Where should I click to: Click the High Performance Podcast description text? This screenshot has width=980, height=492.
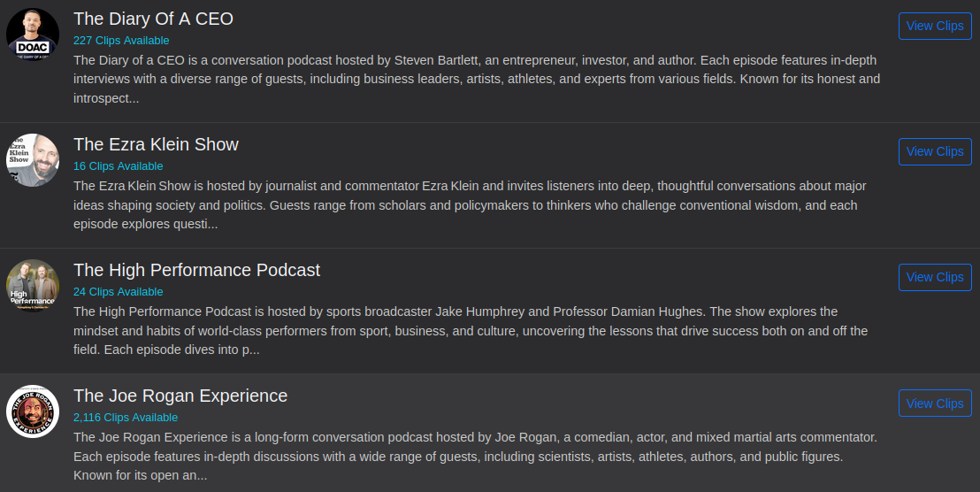pyautogui.click(x=471, y=330)
